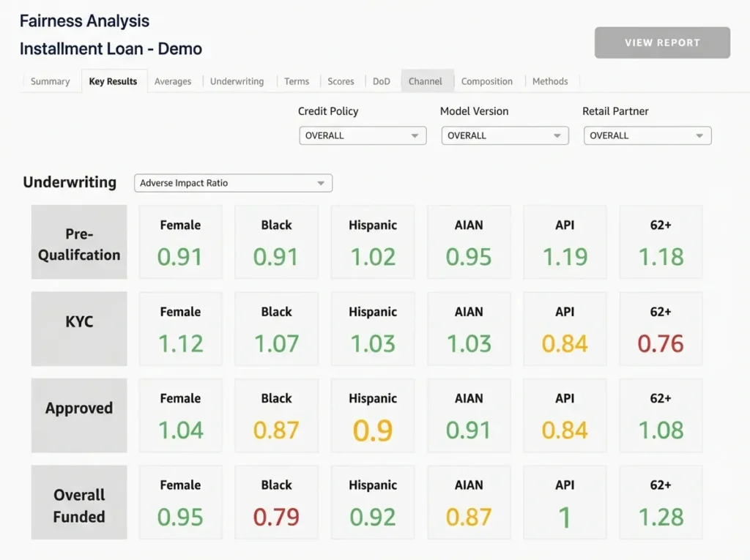Select the Overall Funded row header

pos(79,502)
